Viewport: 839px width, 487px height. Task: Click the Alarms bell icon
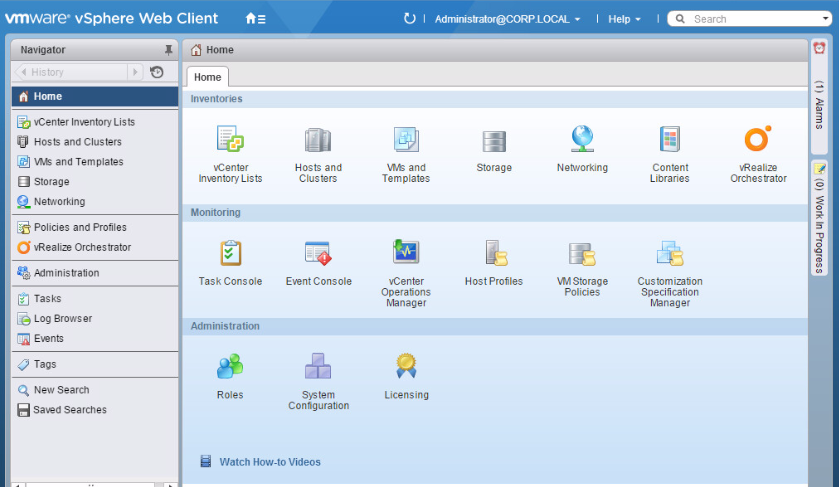(819, 48)
